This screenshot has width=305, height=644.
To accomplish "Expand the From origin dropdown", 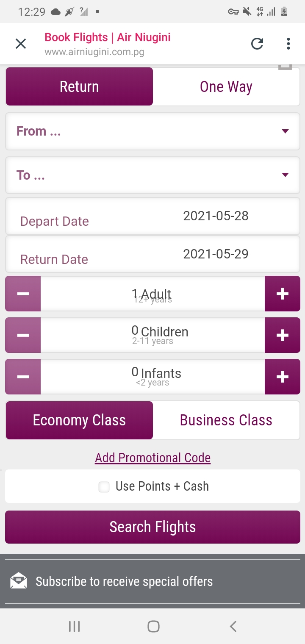I will (x=152, y=131).
